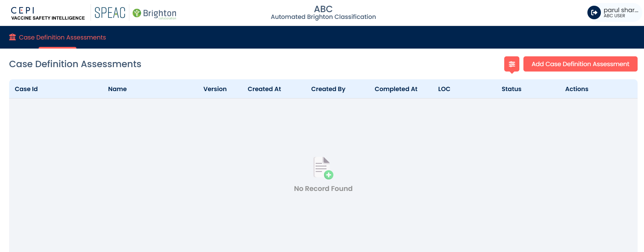Click the Brighton Collaboration logo
This screenshot has height=252, width=644.
[x=155, y=13]
